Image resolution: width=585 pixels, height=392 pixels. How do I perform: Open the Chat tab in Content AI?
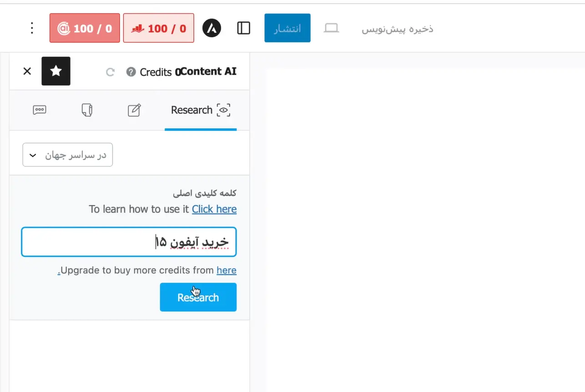[x=40, y=110]
